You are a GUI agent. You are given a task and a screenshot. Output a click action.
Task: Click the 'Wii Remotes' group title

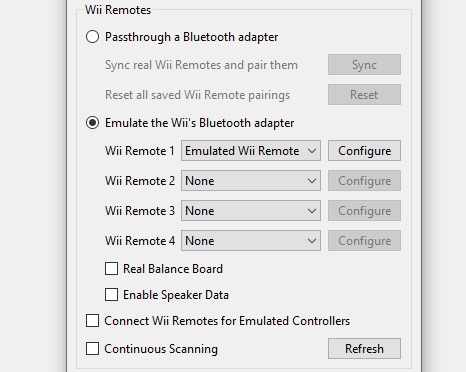click(x=118, y=10)
